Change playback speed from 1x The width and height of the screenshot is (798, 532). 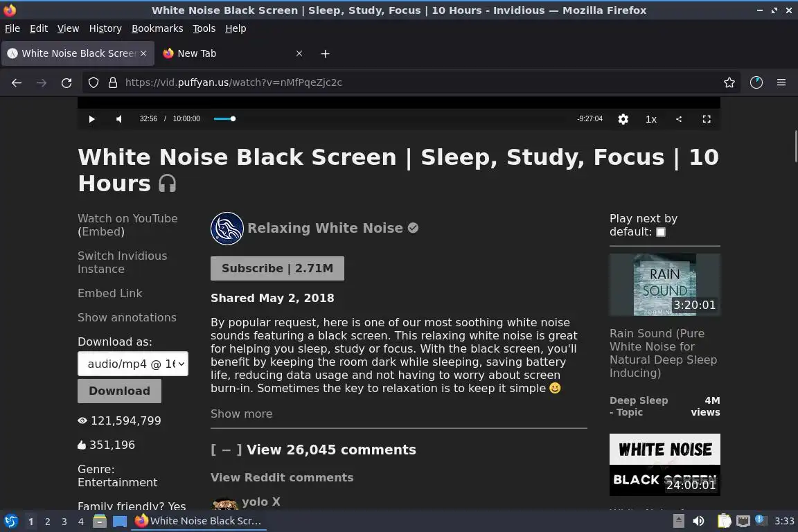click(x=651, y=119)
